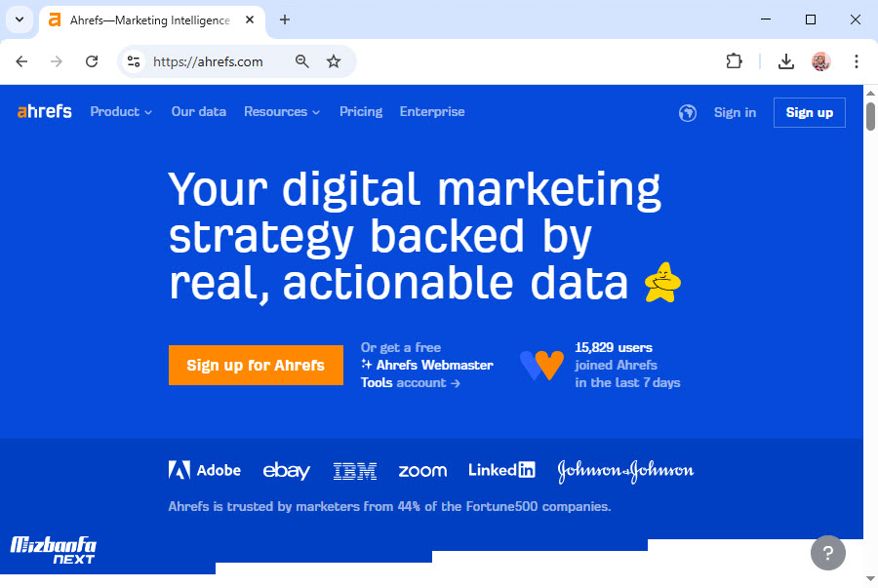
Task: Open a new tab with plus button
Action: (x=285, y=20)
